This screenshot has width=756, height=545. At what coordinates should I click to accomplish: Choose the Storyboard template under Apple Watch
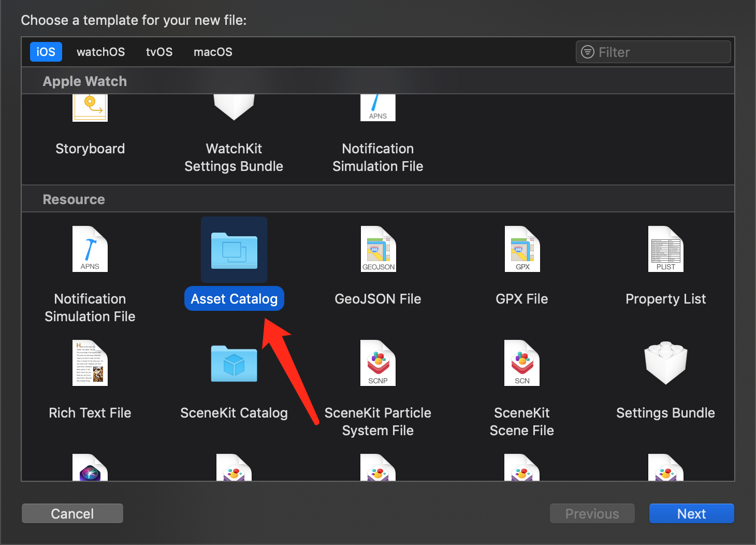(90, 108)
